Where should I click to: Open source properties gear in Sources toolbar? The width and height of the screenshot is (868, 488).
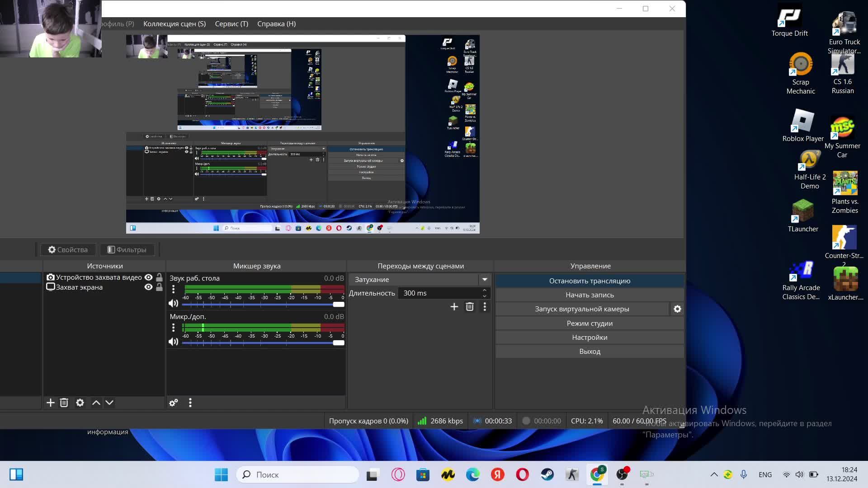[80, 403]
